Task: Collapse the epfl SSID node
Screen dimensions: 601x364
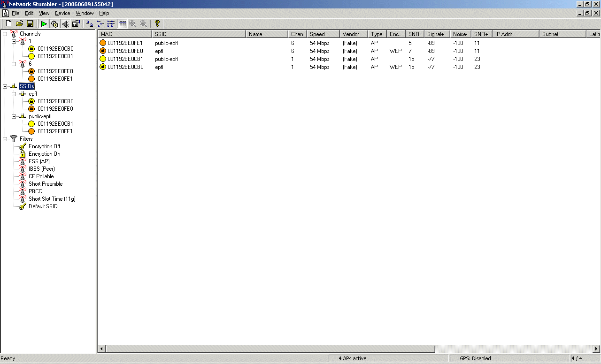Action: 14,94
